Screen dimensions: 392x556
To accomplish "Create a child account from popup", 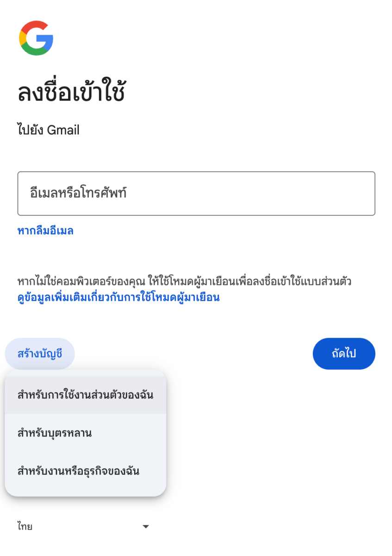I will [x=86, y=433].
